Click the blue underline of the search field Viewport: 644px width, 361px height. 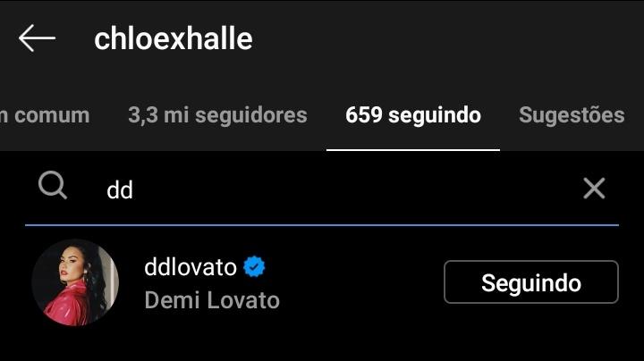coord(322,225)
